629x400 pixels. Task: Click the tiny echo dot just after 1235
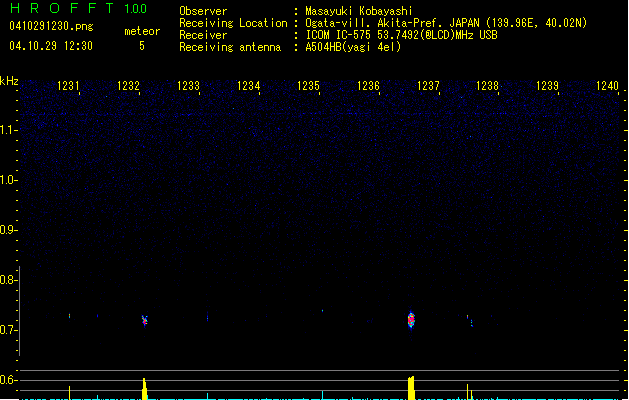coord(323,311)
